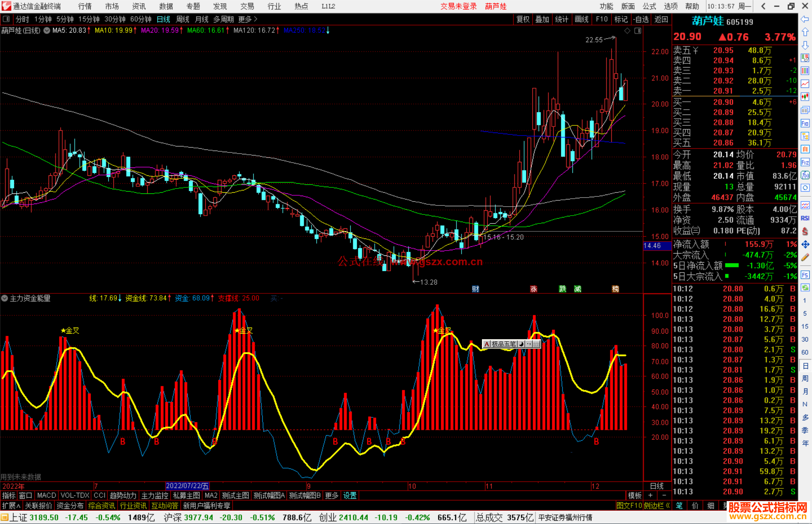Toggle the side panel icon above chart
The image size is (812, 524).
638,31
